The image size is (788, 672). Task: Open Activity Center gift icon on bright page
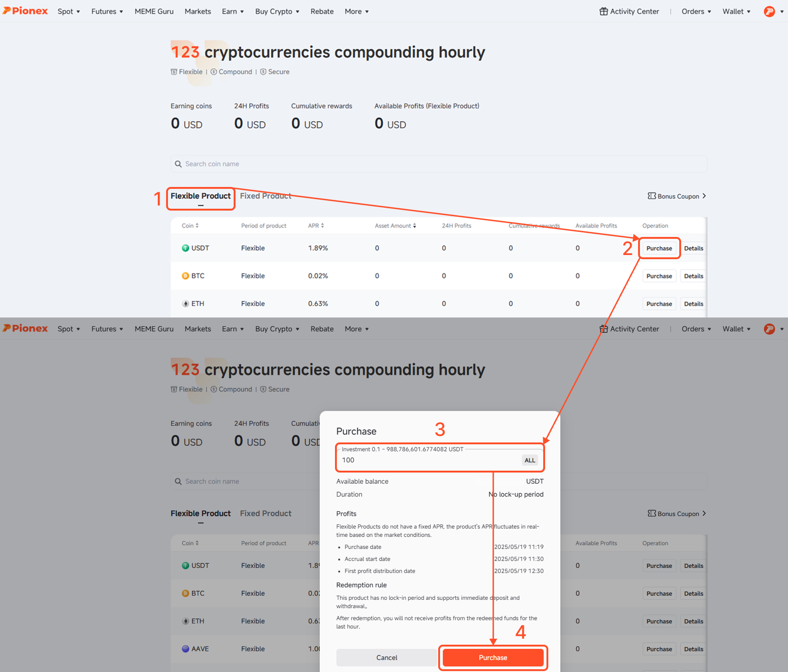[x=603, y=12]
